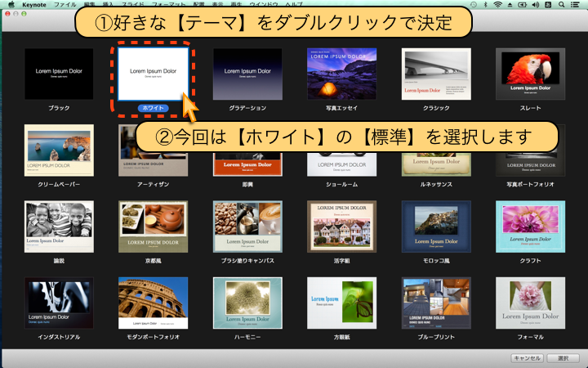
Task: Choose the ホワイト theme thumbnail
Action: (x=153, y=74)
